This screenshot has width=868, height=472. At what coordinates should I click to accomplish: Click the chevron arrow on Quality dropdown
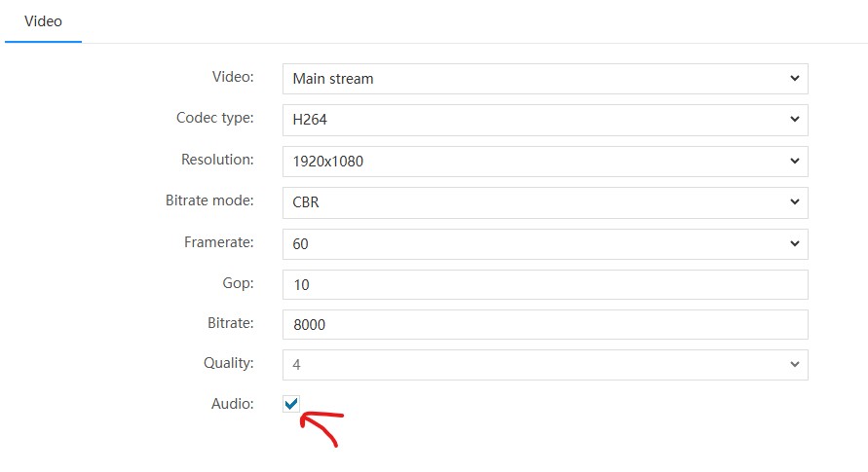(x=794, y=365)
